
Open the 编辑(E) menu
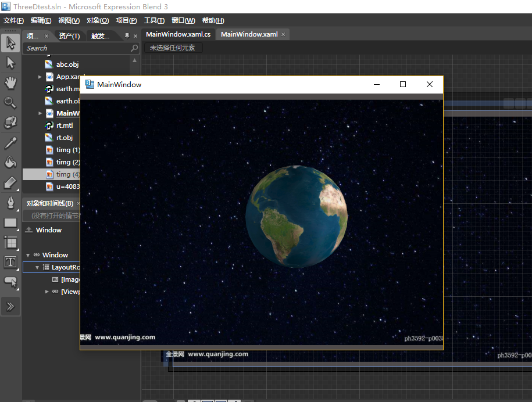[41, 20]
